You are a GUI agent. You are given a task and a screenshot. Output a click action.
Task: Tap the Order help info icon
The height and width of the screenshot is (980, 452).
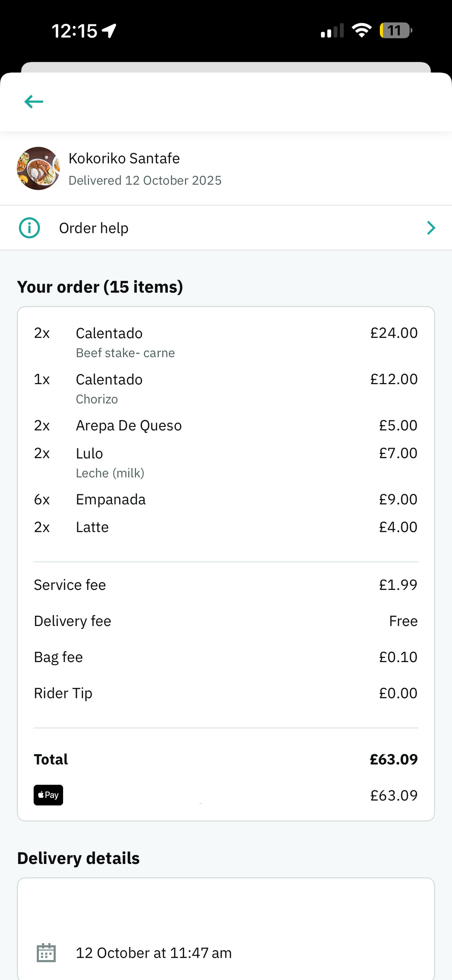point(29,228)
